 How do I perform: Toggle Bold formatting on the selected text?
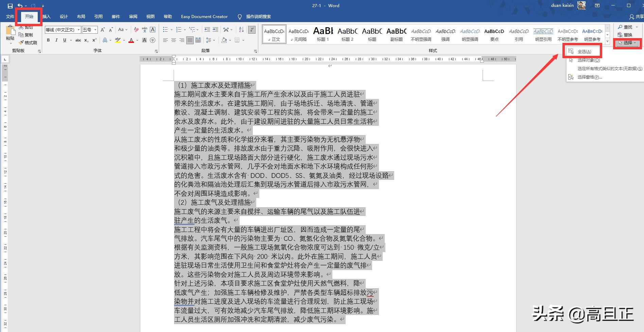point(48,40)
